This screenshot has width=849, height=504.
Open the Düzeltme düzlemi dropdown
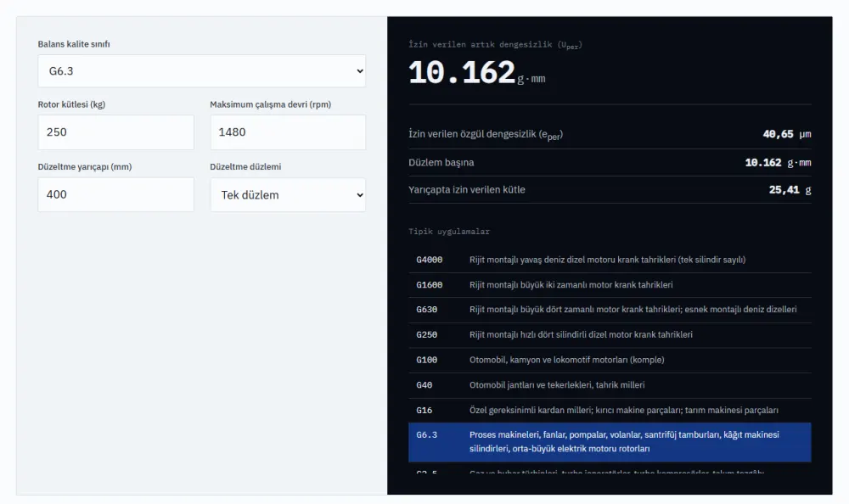point(288,195)
